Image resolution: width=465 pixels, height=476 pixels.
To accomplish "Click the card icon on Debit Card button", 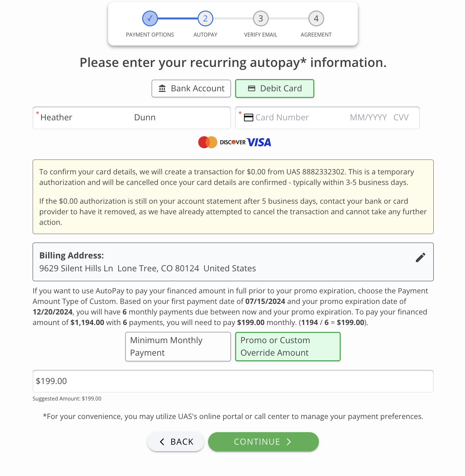I will (252, 88).
